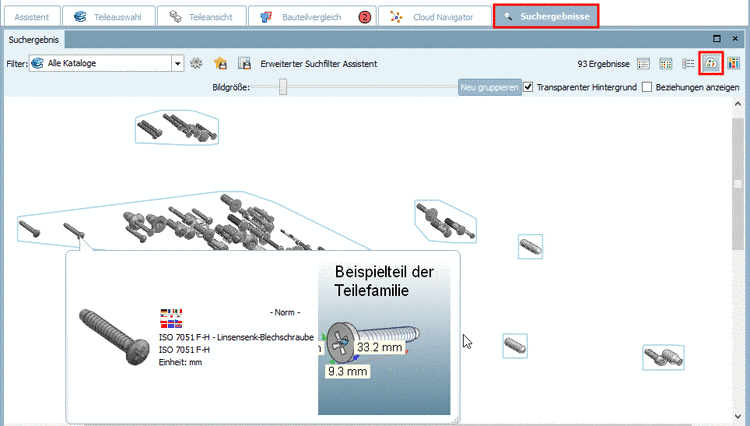Enable Beziehungen anzeigen checkbox
This screenshot has width=750, height=426.
pos(647,87)
